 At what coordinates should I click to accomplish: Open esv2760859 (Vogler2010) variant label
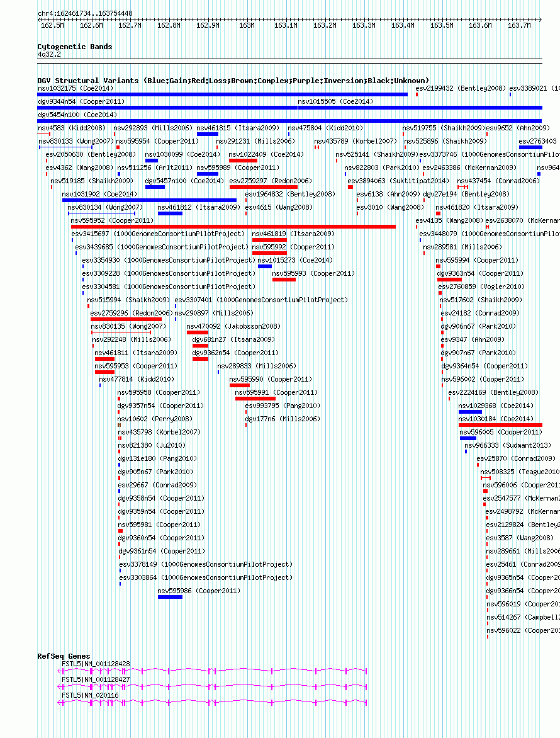click(481, 286)
